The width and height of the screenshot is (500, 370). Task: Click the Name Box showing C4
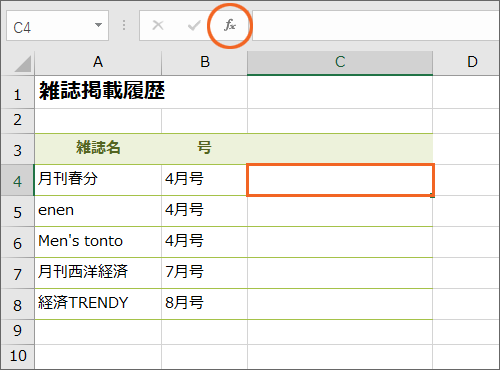pyautogui.click(x=57, y=26)
